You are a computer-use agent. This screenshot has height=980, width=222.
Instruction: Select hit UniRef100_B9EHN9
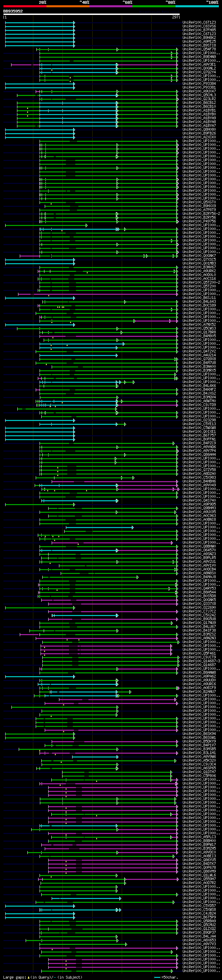[199, 57]
